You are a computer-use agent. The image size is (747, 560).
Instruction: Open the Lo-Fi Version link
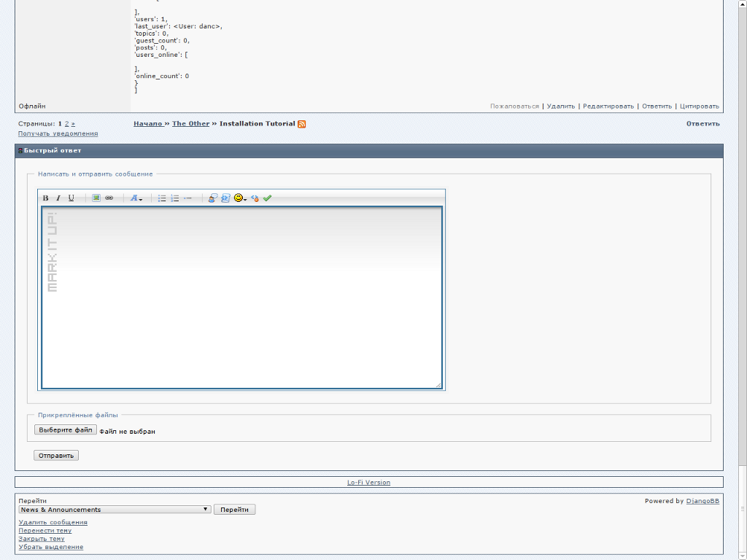368,483
